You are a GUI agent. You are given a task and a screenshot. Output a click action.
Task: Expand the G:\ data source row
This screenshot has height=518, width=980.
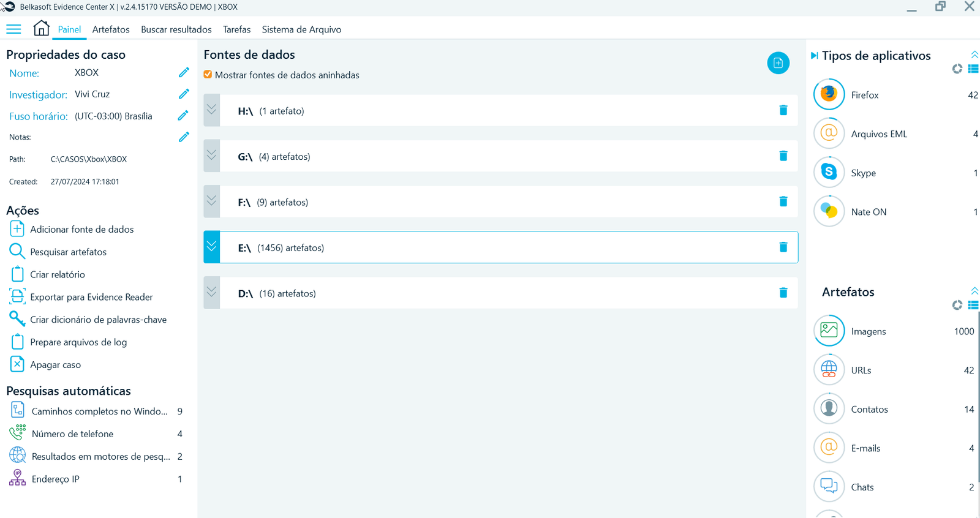(x=211, y=156)
